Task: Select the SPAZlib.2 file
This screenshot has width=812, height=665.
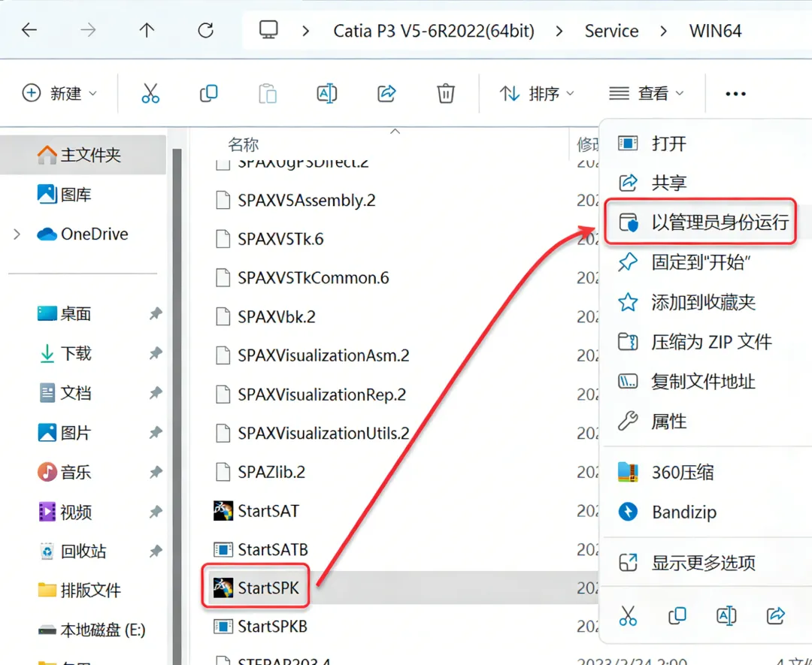Action: coord(260,472)
